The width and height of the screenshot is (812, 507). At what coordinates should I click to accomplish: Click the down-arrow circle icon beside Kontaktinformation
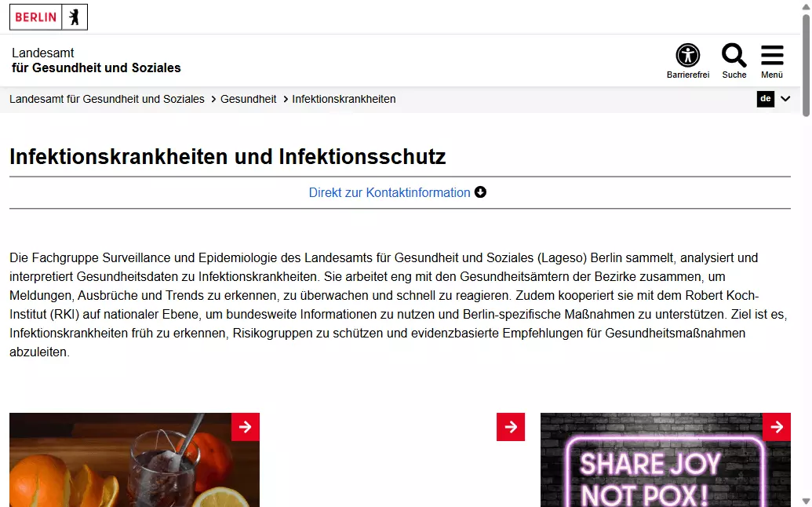[x=481, y=192]
